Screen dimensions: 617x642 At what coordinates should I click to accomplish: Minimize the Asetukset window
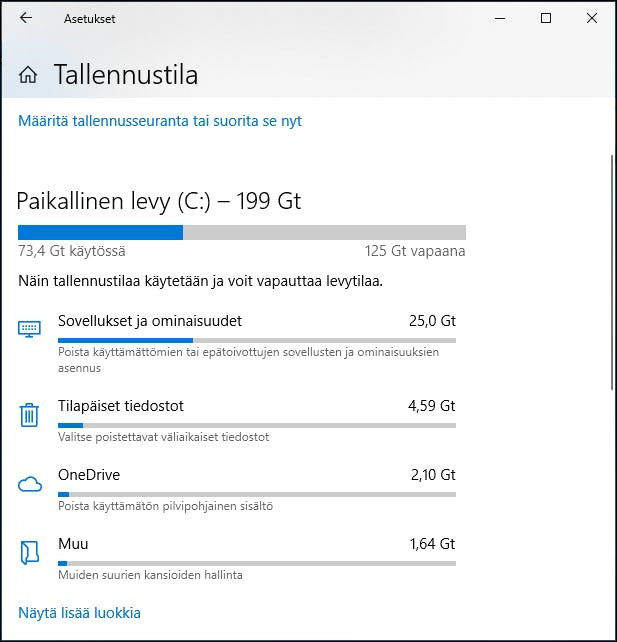click(500, 18)
